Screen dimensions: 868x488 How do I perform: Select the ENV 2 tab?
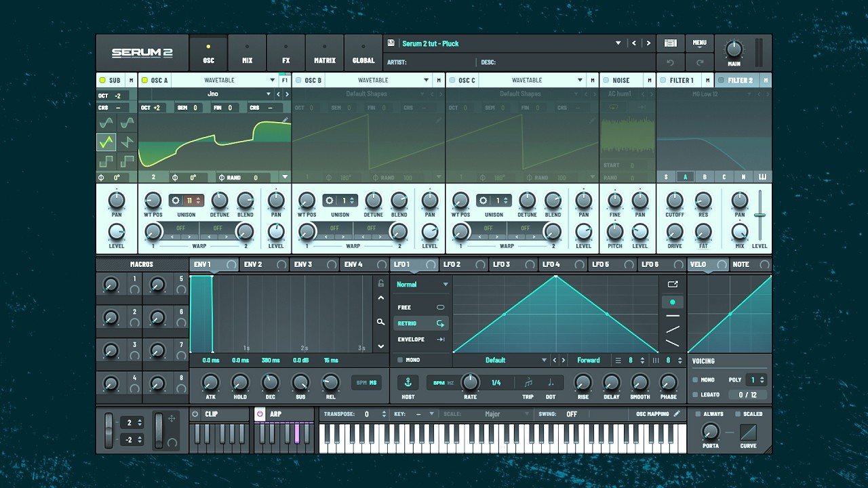click(x=263, y=264)
